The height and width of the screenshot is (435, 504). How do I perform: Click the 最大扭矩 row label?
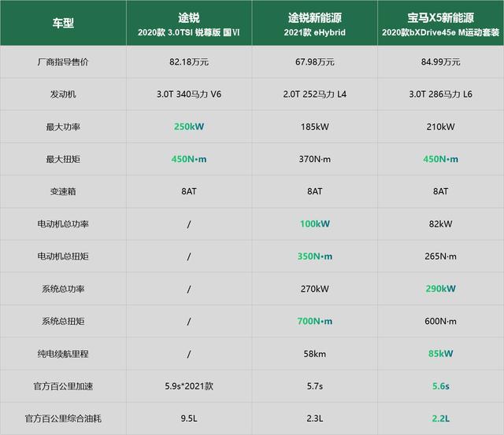[x=63, y=159]
